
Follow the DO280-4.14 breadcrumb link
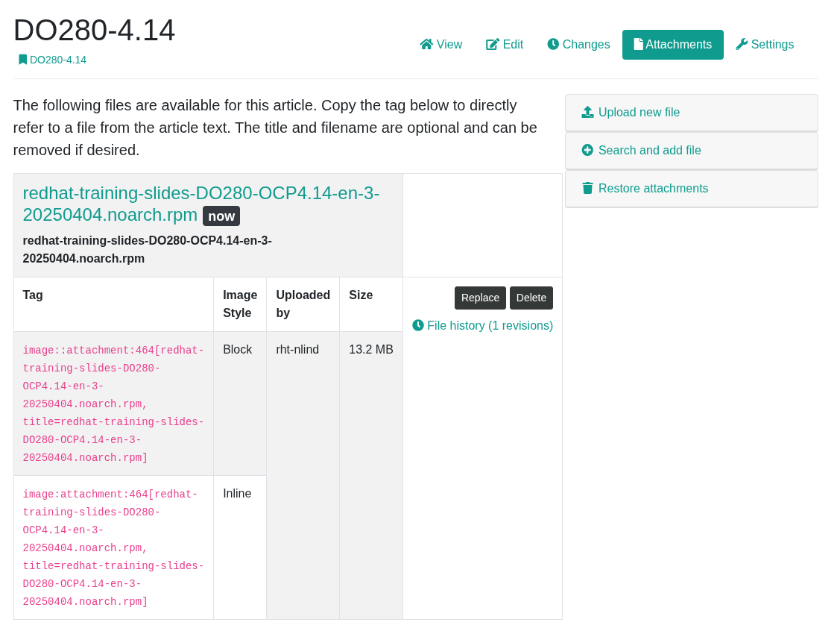58,60
